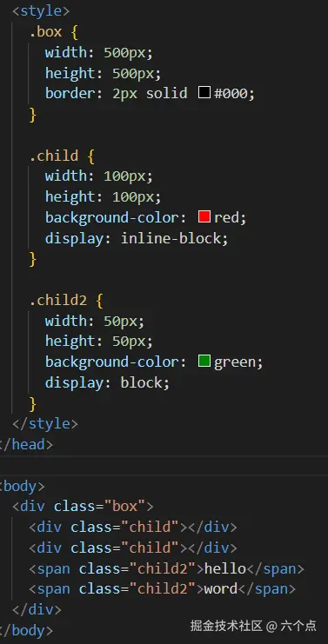The image size is (328, 644).
Task: Click the .box selector name
Action: [45, 31]
